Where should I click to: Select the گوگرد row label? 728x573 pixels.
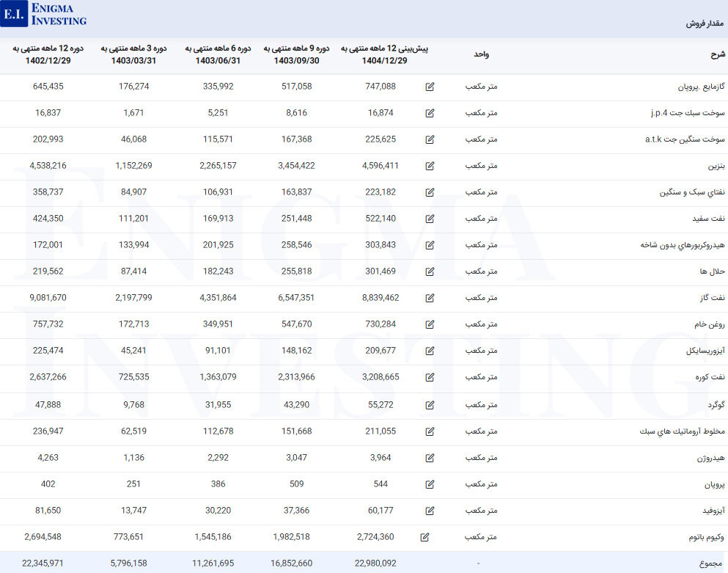click(716, 405)
